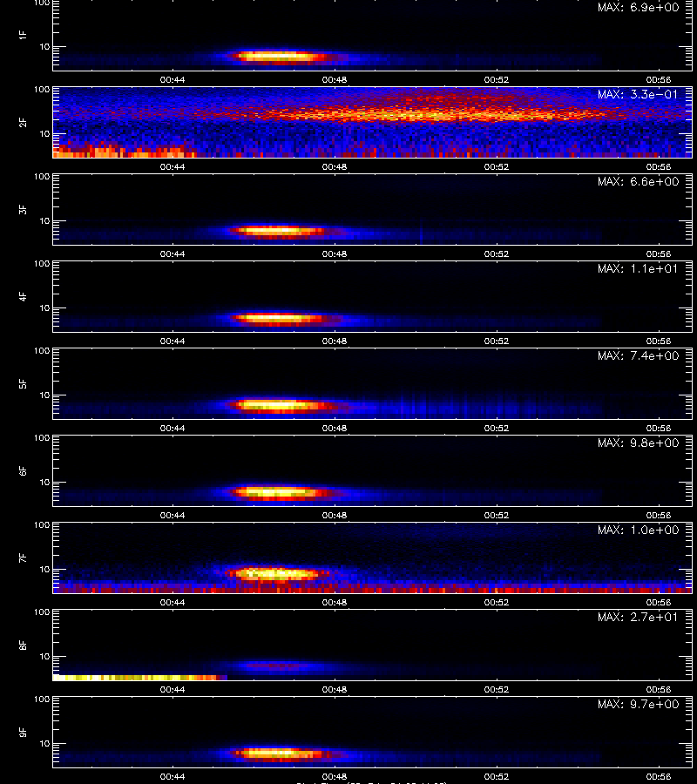The height and width of the screenshot is (784, 697).
Task: Select the axis label beside the MAX 2.7e+01 panel
Action: [23, 645]
